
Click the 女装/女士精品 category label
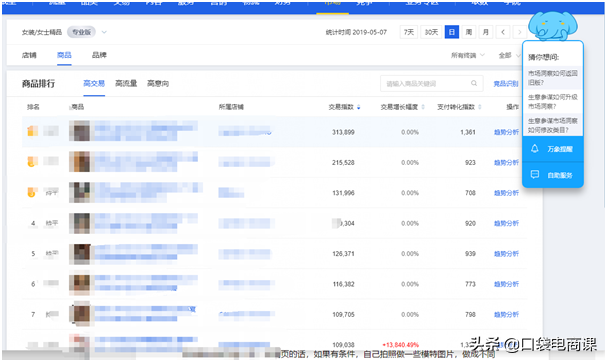[x=42, y=33]
